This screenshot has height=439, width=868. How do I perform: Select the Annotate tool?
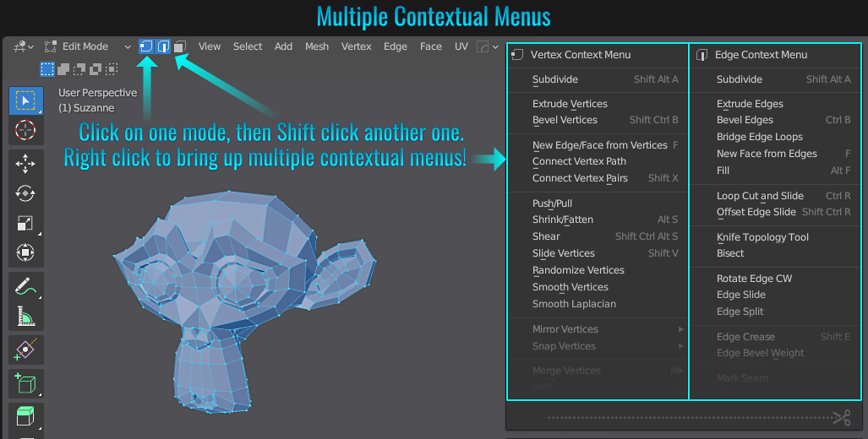point(25,286)
